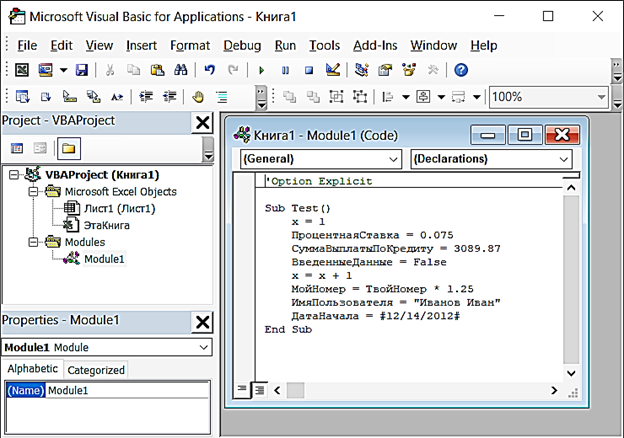Click the Redo arrow icon
The image size is (624, 438).
(233, 70)
